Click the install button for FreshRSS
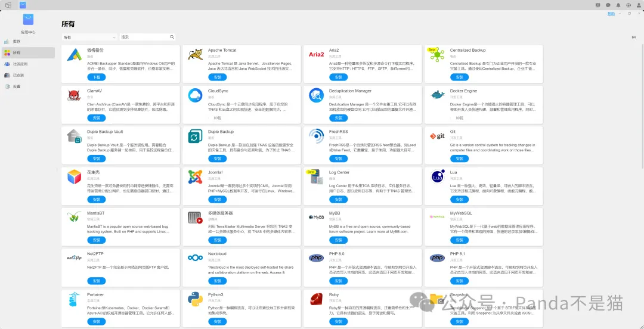The width and height of the screenshot is (644, 329). [x=339, y=159]
